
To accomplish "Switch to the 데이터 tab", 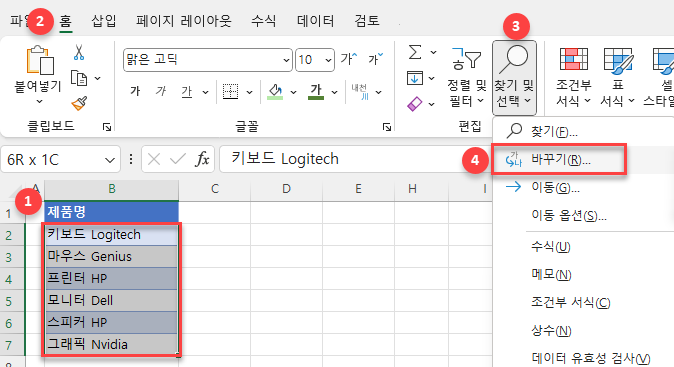I will pyautogui.click(x=316, y=21).
